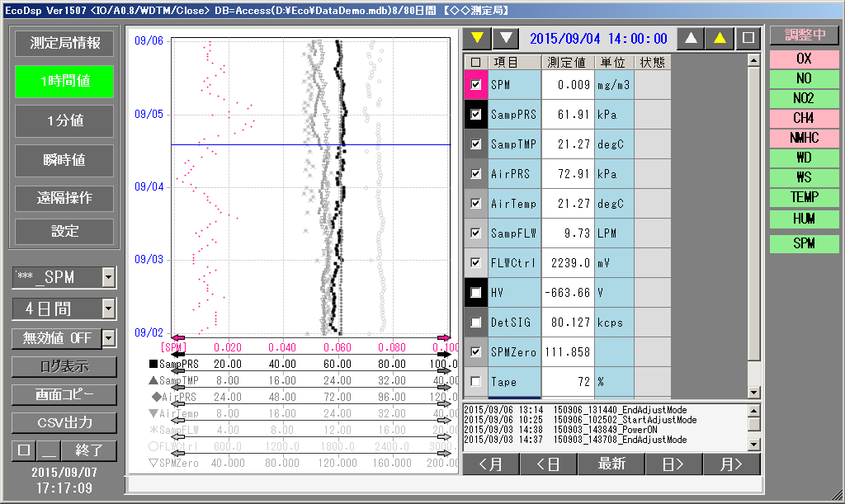
Task: Click the pink OX status indicator
Action: pyautogui.click(x=804, y=59)
